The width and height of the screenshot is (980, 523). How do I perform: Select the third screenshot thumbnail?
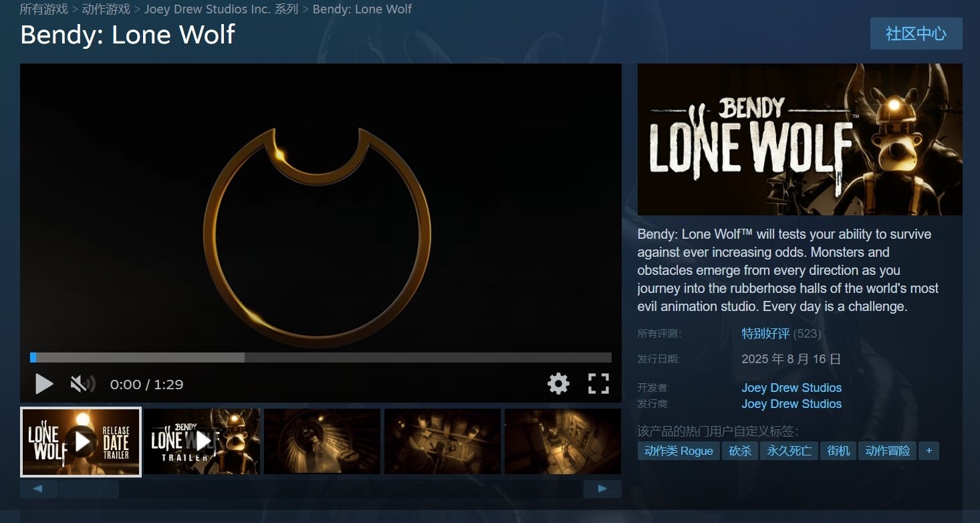322,442
